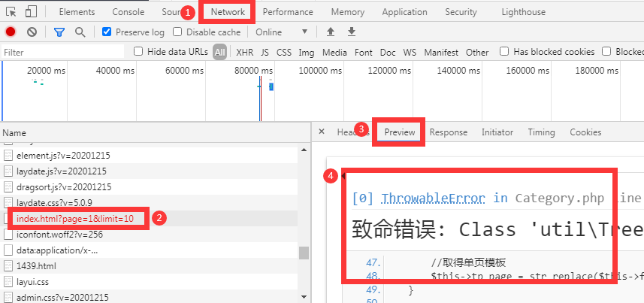Filter requests by Media
The width and height of the screenshot is (644, 303).
334,52
